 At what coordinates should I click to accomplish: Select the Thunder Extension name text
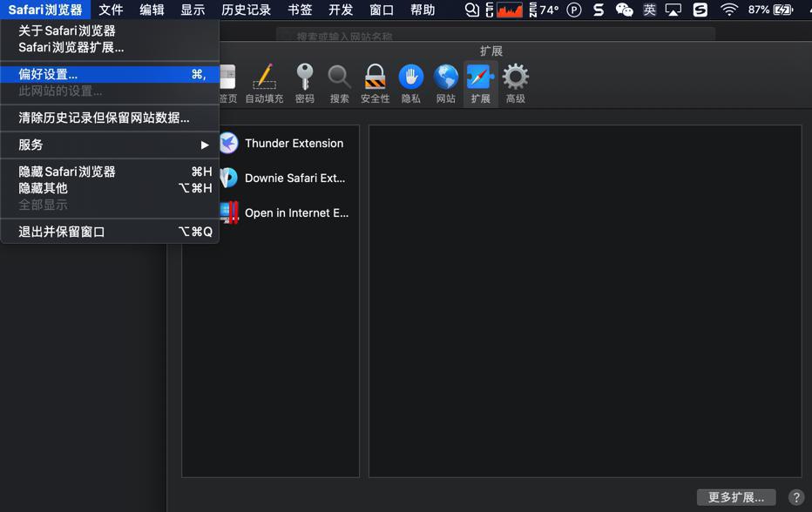coord(294,144)
